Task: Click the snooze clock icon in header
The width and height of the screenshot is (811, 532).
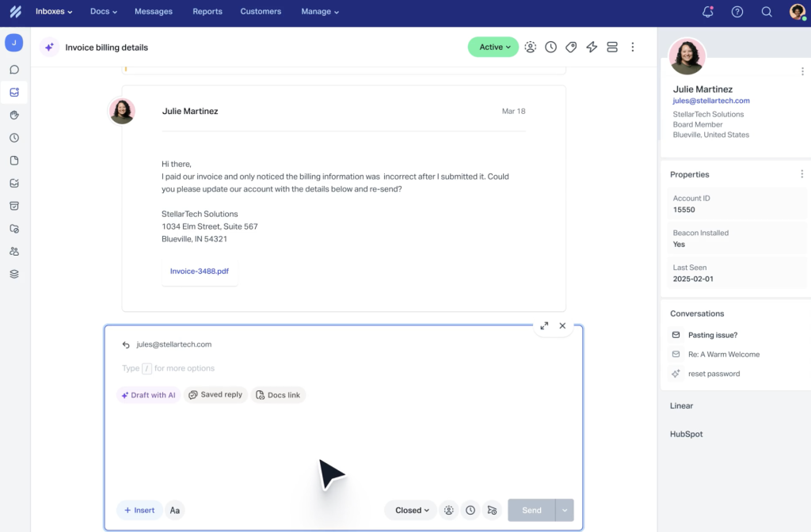Action: coord(550,47)
